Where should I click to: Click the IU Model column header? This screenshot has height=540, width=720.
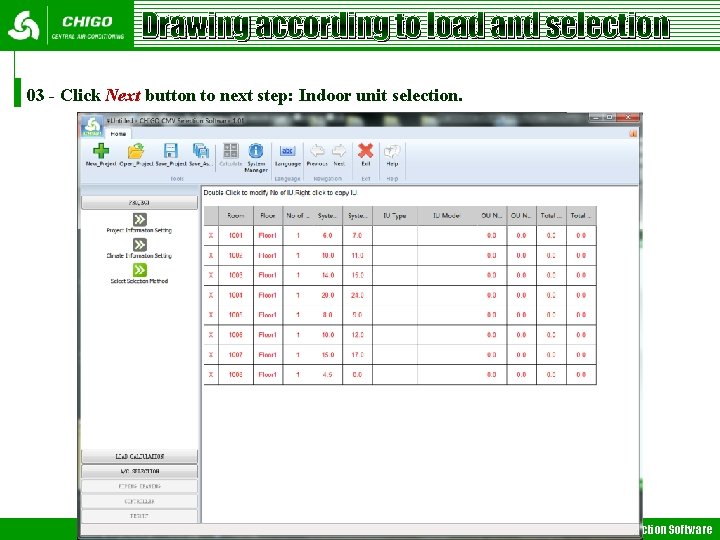(x=446, y=216)
